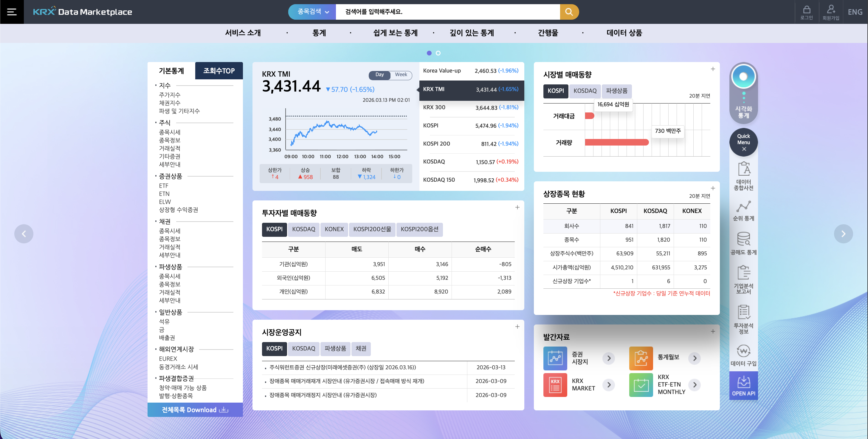This screenshot has height=439, width=868.
Task: Click the 거래량 red bar
Action: (x=616, y=142)
